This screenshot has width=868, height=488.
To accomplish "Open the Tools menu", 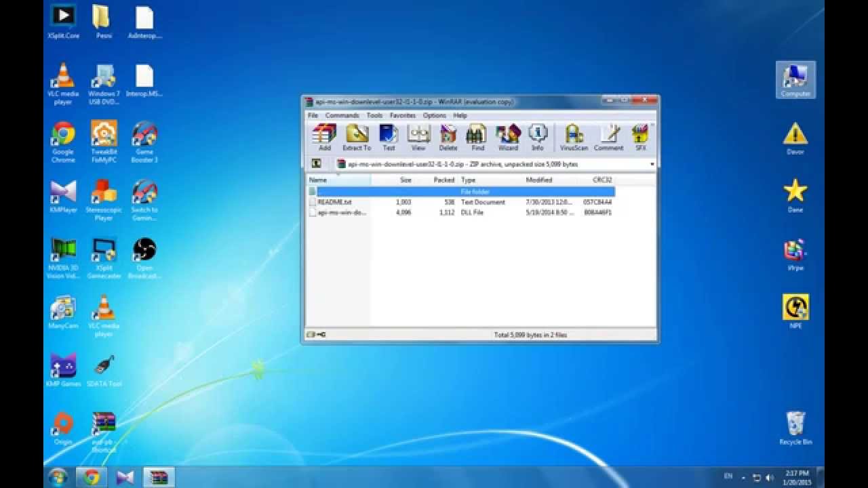I will 374,115.
